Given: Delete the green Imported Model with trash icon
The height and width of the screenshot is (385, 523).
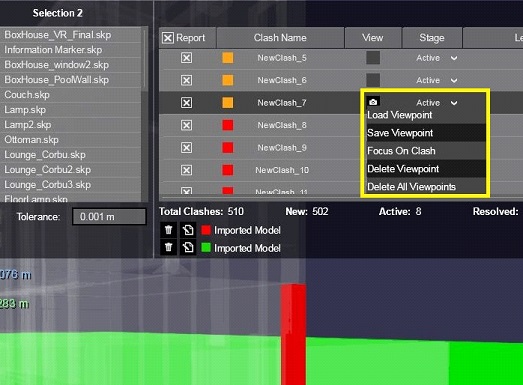Looking at the screenshot, I should point(168,248).
